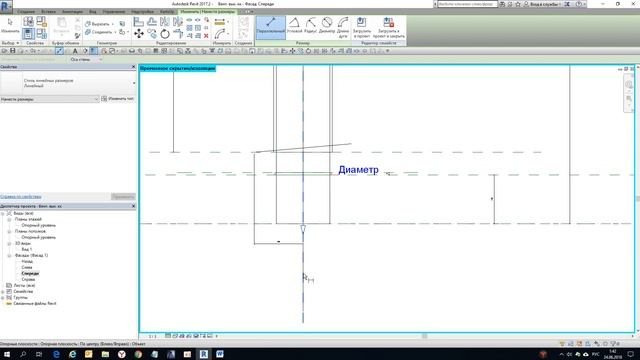Expand the Families tree node

point(3,291)
